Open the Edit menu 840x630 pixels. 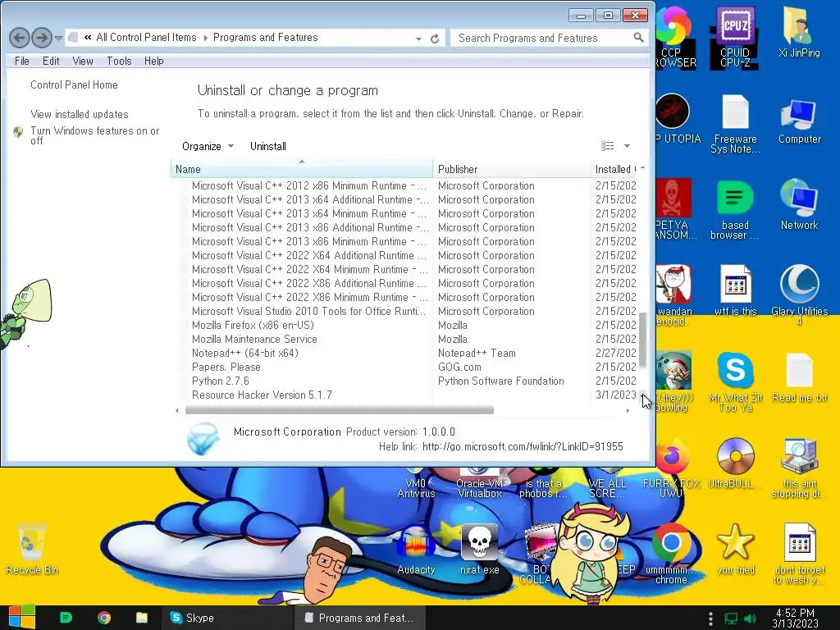[51, 61]
